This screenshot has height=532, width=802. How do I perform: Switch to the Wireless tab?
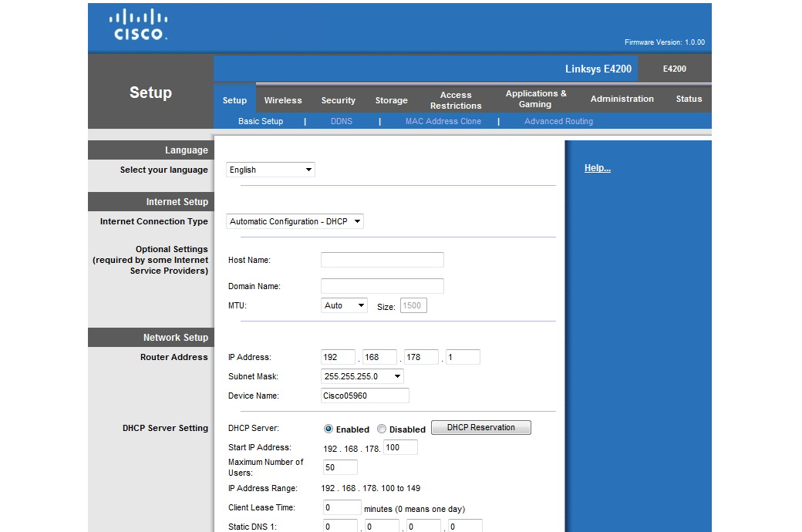pos(283,100)
